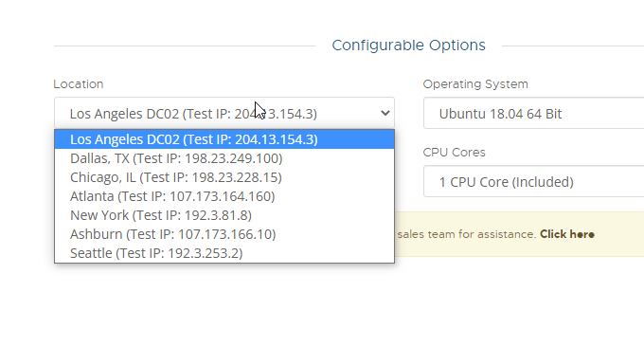Image resolution: width=644 pixels, height=347 pixels.
Task: Collapse the Location dropdown via its chevron
Action: click(385, 113)
